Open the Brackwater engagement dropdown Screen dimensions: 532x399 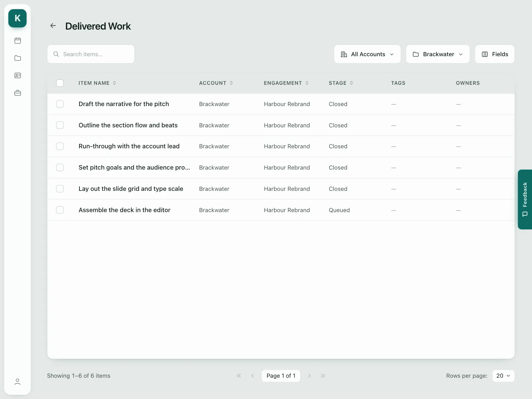click(x=438, y=54)
